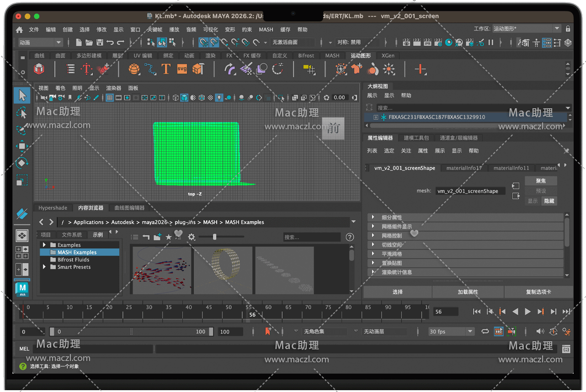Adjust the thumbnail size slider in content browser
This screenshot has height=392, width=586.
(x=214, y=237)
